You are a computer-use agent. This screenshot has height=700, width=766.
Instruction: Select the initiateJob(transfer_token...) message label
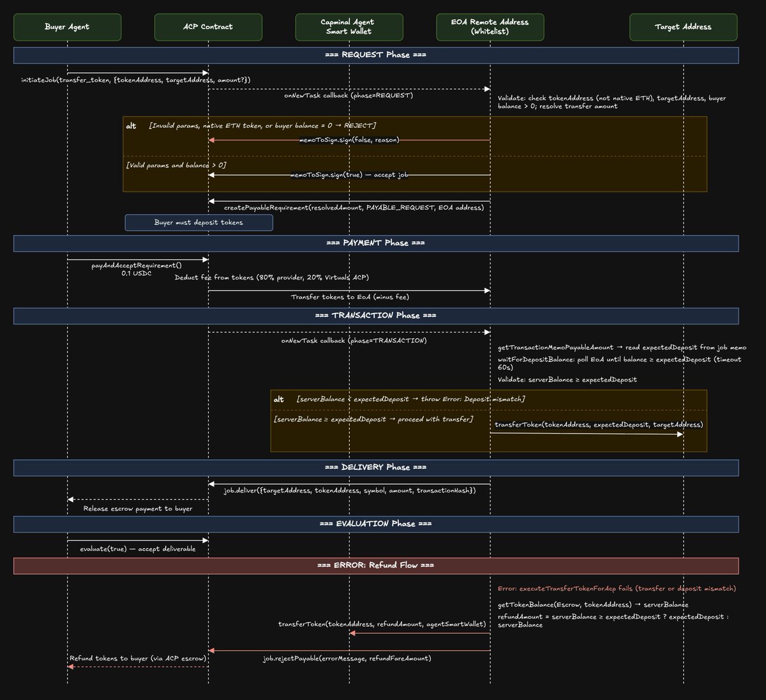point(135,80)
